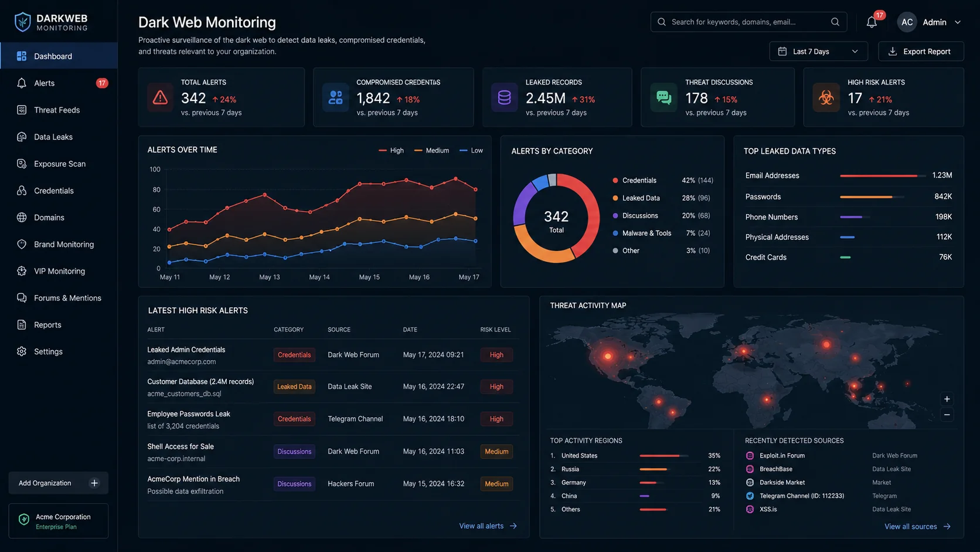
Task: Click the Darkweb Monitoring shield logo
Action: (x=22, y=22)
